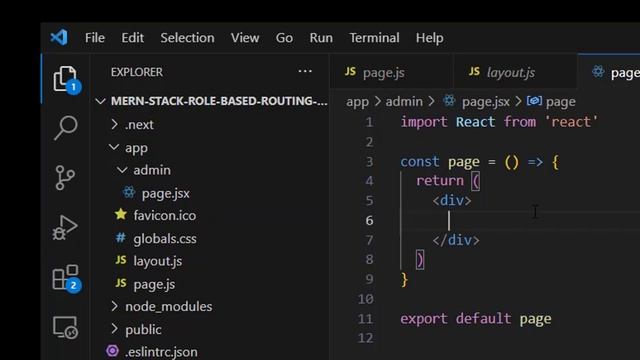This screenshot has width=640, height=360.
Task: Click the page symbol in breadcrumb
Action: [x=560, y=102]
